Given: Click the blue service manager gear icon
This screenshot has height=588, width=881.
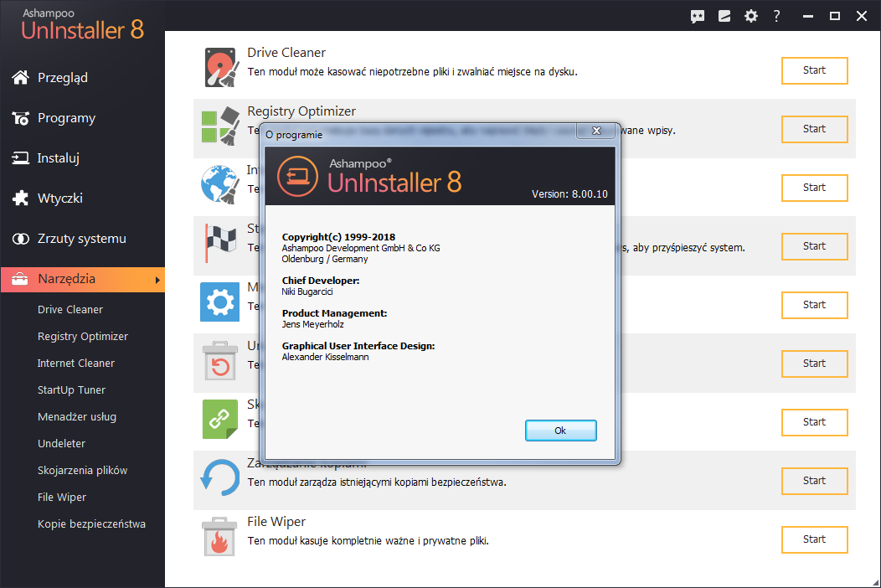Looking at the screenshot, I should tap(219, 302).
